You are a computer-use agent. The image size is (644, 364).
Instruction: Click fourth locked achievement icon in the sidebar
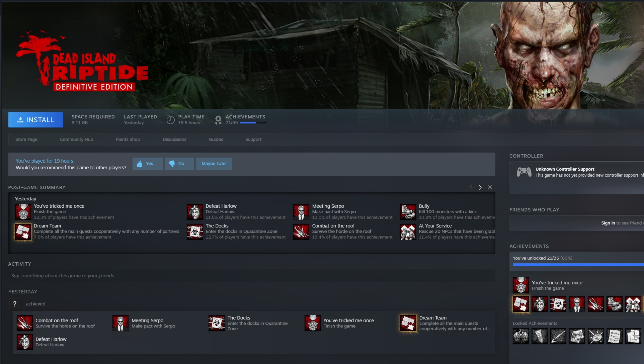[x=577, y=336]
